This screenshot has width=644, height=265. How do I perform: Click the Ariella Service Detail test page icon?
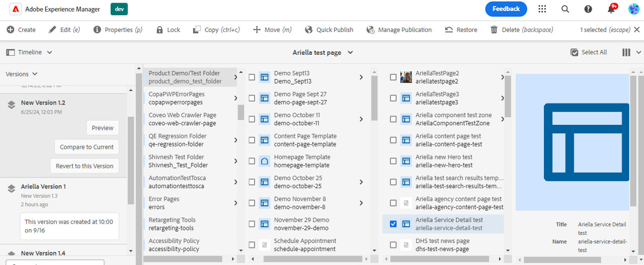(406, 224)
